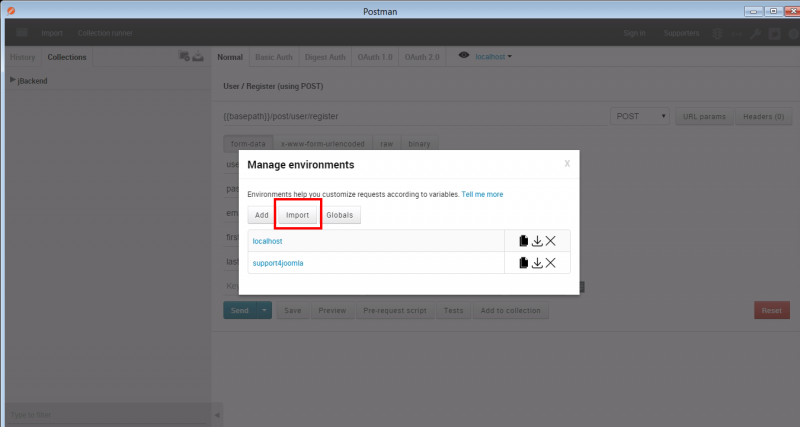Click the Tests button
Viewport: 800px width, 427px height.
(454, 310)
